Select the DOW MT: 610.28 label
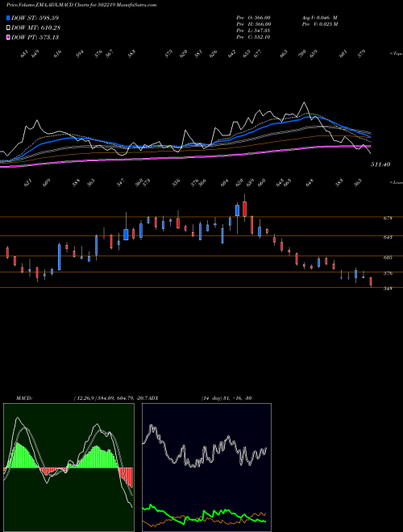 click(x=36, y=28)
